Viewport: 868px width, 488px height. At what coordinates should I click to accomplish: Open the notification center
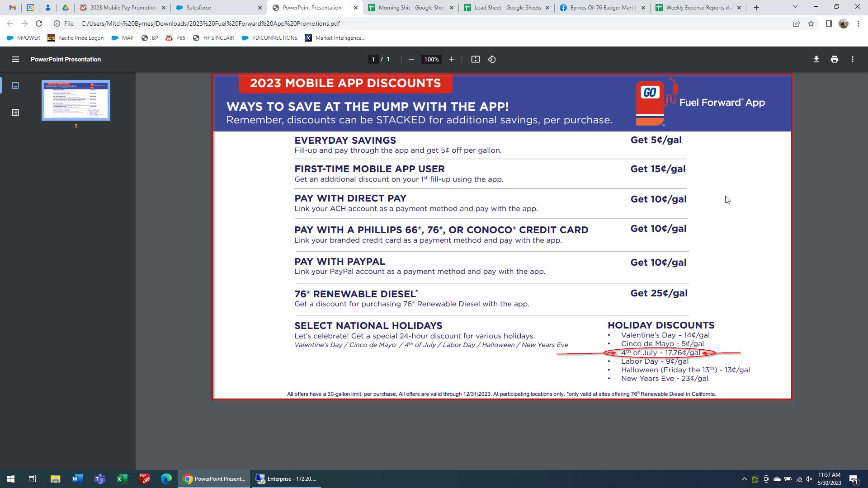pos(854,479)
